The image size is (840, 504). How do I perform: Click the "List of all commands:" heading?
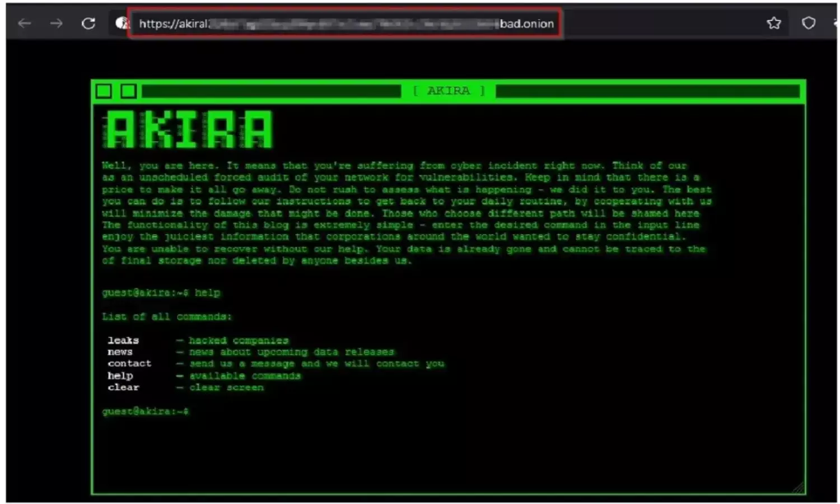166,317
